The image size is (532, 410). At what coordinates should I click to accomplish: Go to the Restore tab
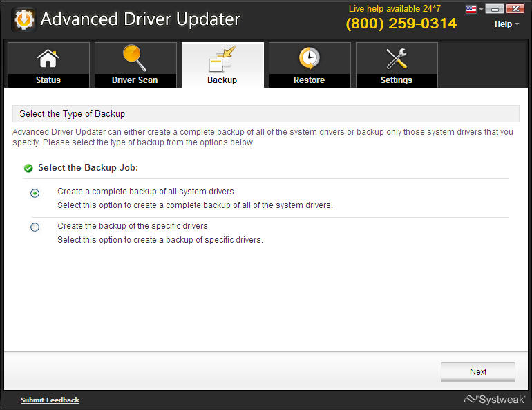(310, 65)
